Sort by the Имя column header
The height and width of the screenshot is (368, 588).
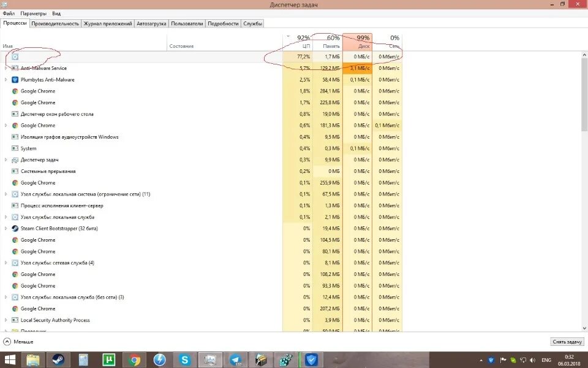click(x=83, y=43)
